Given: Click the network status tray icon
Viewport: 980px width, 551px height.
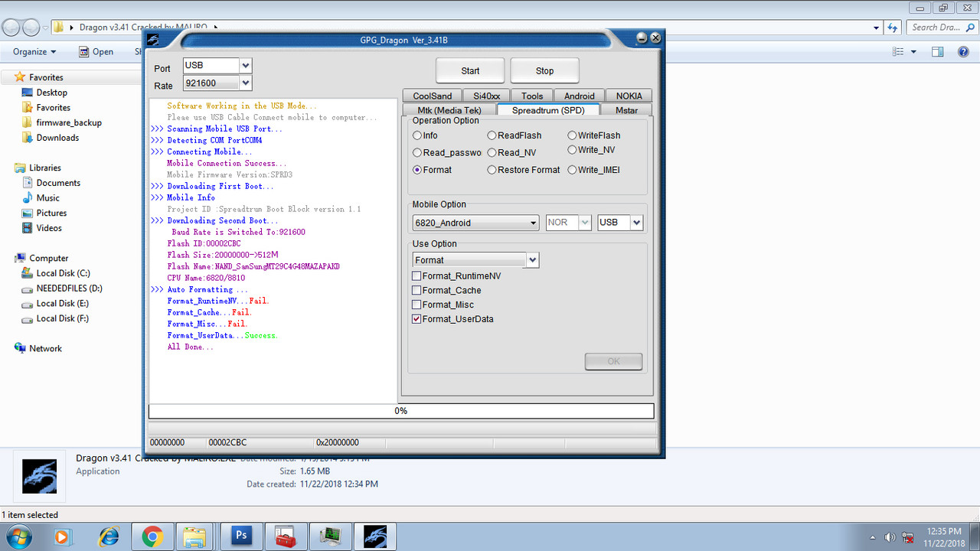Looking at the screenshot, I should click(x=908, y=537).
